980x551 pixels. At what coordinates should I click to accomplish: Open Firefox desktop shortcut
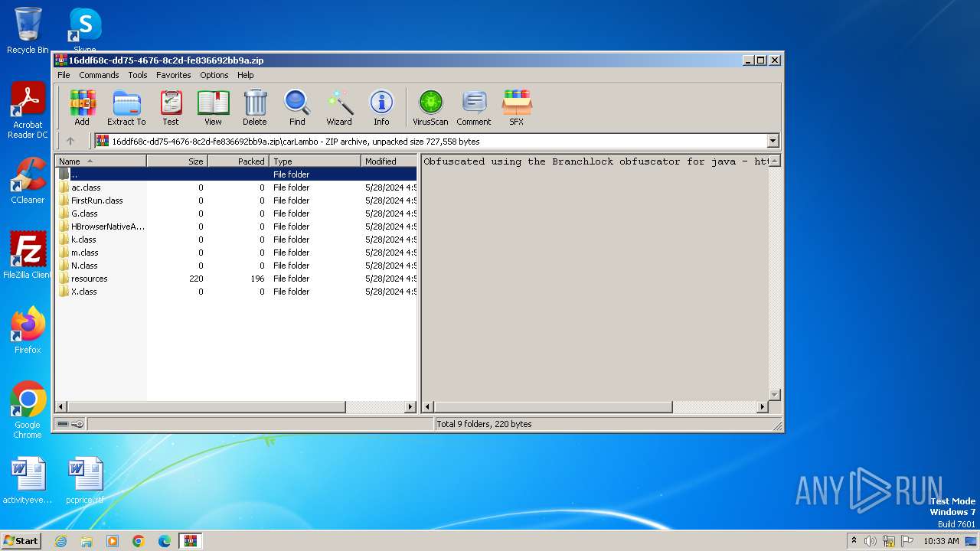28,331
